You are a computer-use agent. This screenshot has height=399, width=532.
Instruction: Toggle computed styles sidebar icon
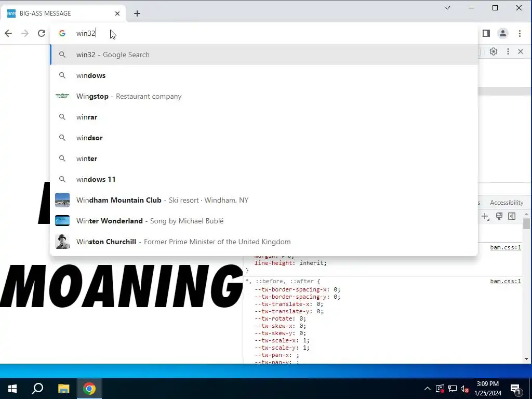tap(512, 217)
